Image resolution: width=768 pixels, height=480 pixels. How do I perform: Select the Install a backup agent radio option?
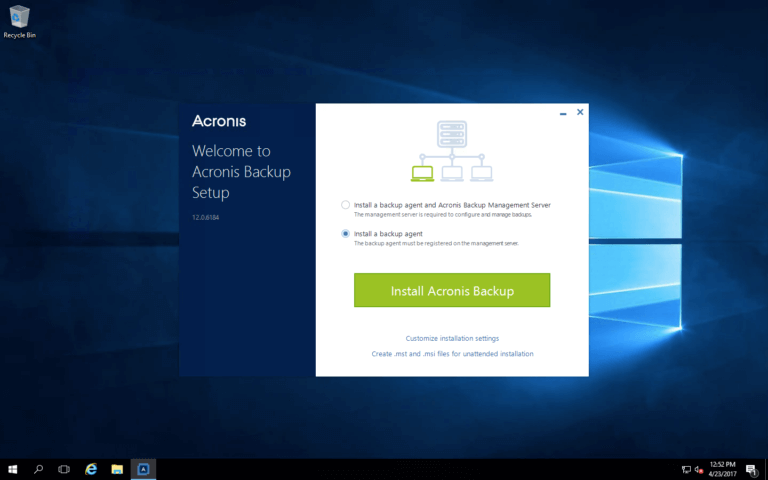coord(345,234)
